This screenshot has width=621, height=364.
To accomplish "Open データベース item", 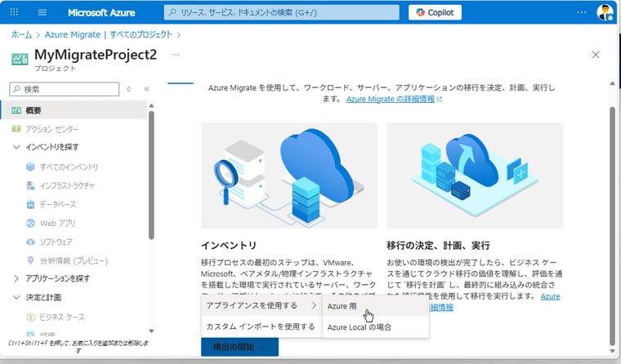I will 58,205.
